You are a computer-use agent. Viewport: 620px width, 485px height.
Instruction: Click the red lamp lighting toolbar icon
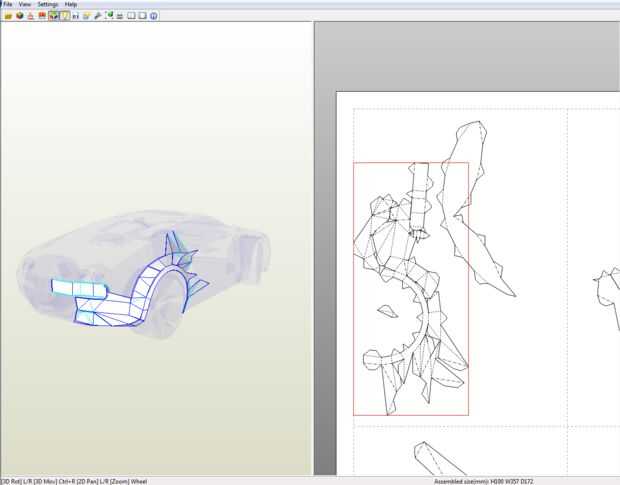pos(31,16)
